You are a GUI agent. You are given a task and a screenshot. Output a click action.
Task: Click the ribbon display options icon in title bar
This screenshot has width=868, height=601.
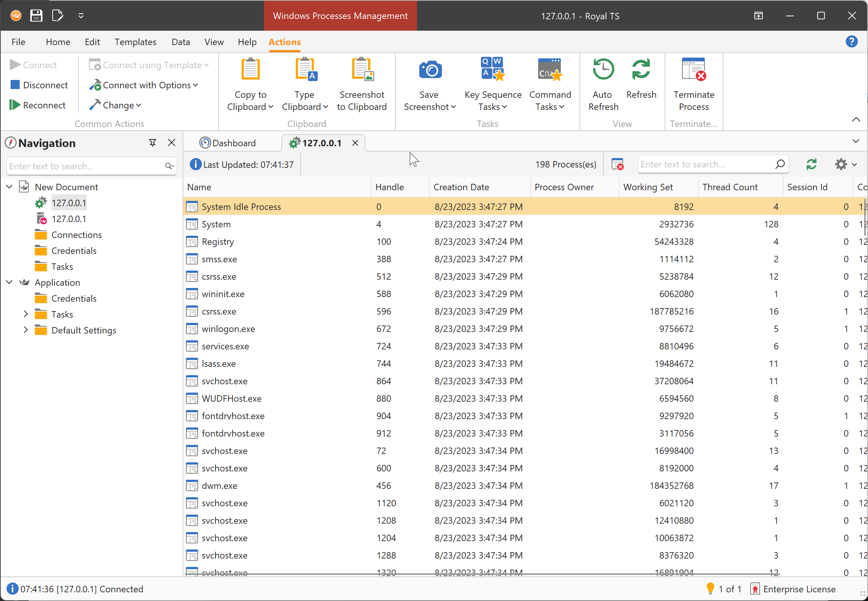pos(758,16)
